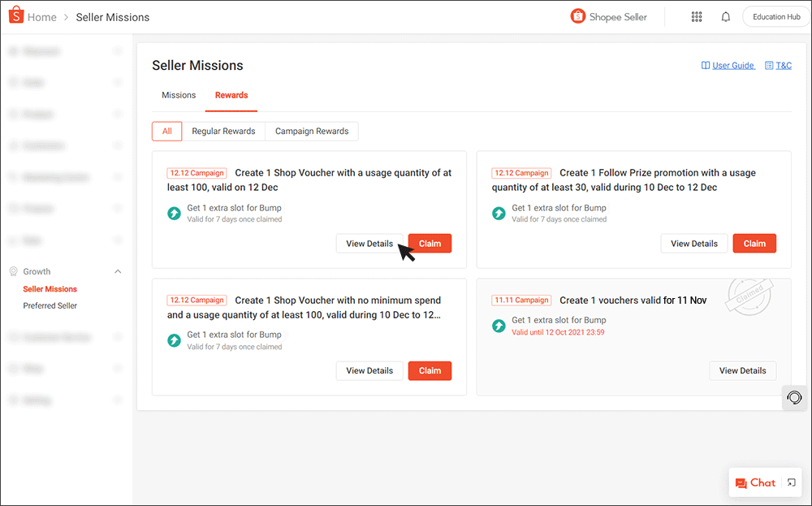
Task: Click Bump icon in no minimum spend card
Action: [x=174, y=340]
